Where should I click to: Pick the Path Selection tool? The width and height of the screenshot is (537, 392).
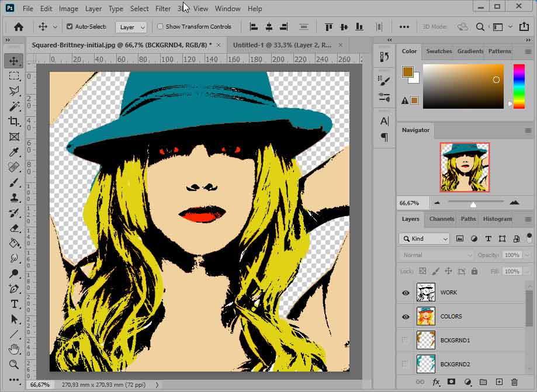pyautogui.click(x=13, y=319)
